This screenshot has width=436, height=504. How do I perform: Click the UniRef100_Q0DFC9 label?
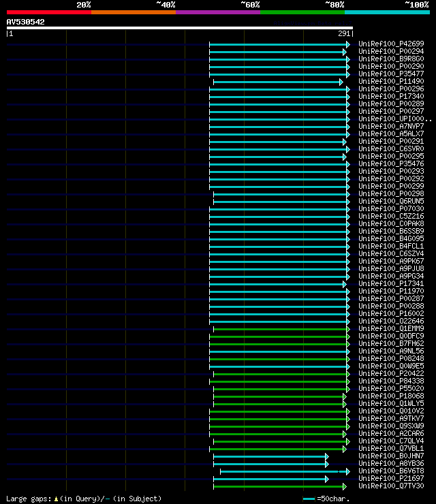(391, 336)
